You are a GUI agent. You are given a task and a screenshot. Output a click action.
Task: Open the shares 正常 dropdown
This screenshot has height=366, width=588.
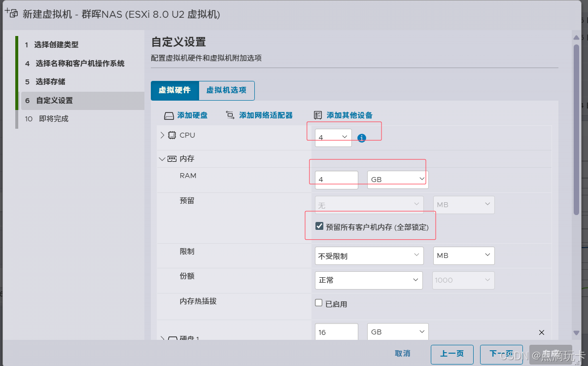(369, 280)
